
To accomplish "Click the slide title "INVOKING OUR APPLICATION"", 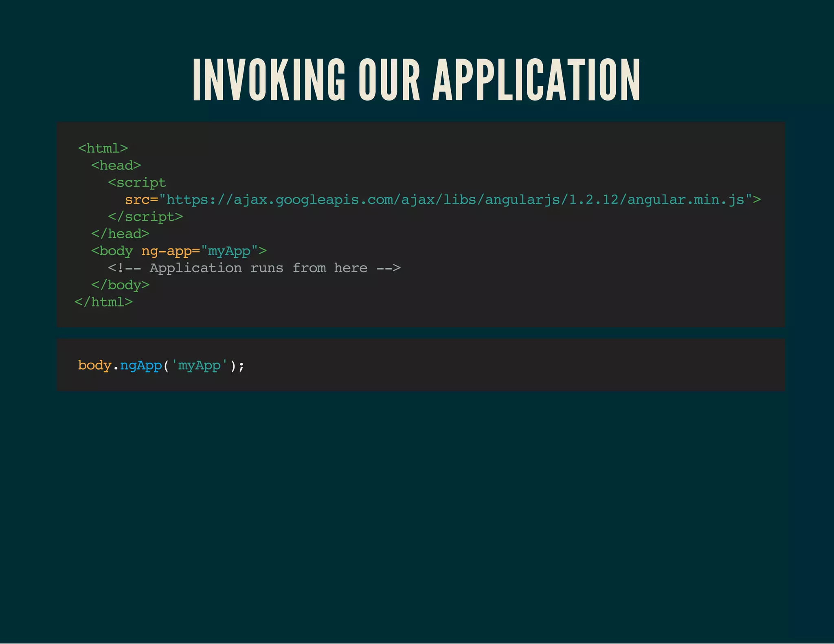I will [x=416, y=79].
